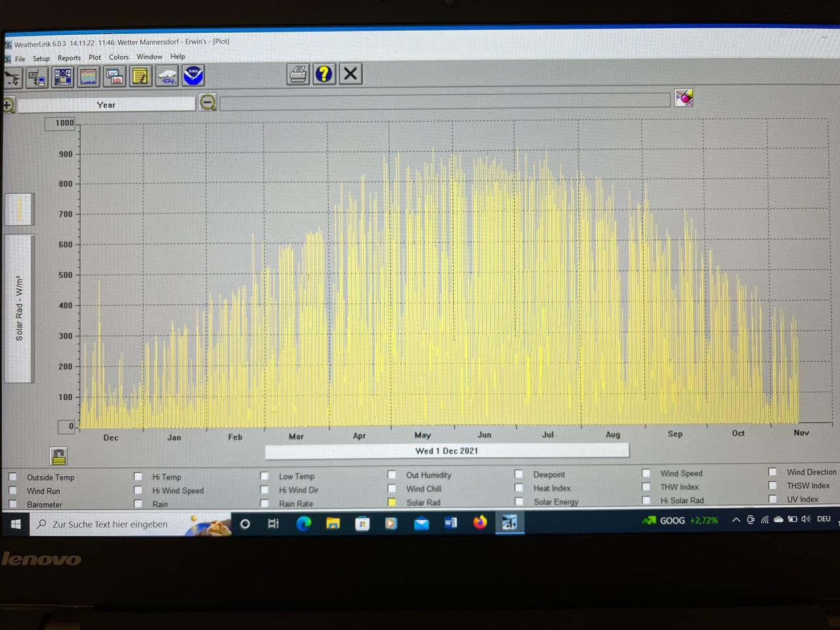Open the yellow notepad report icon
This screenshot has height=630, width=840.
click(141, 76)
